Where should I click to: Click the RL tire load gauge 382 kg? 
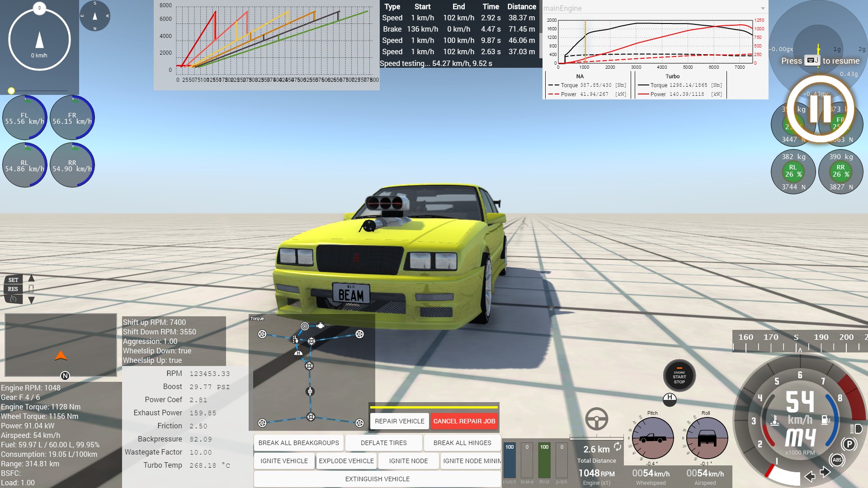point(793,172)
